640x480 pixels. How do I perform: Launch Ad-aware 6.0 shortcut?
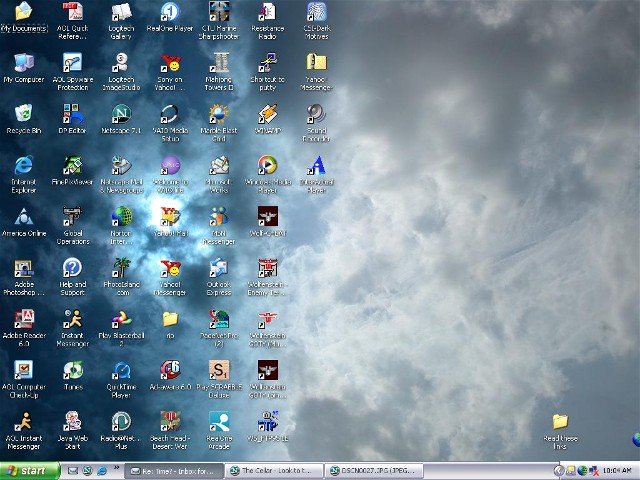tap(170, 370)
